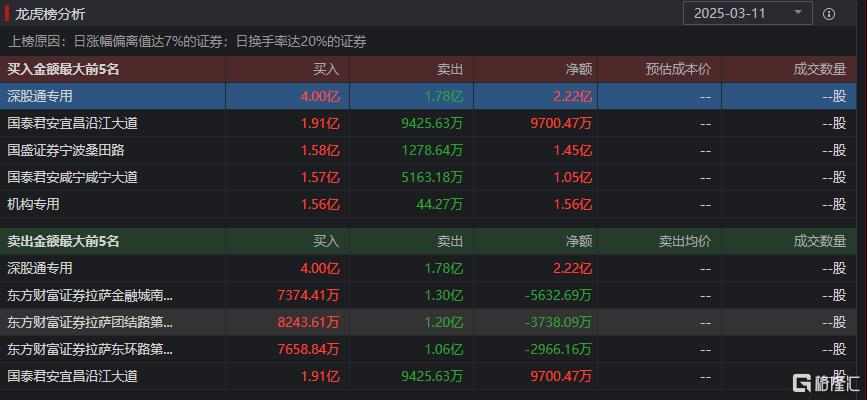
Task: Select 深股通专用 in the sell top-5 table
Action: (428, 268)
